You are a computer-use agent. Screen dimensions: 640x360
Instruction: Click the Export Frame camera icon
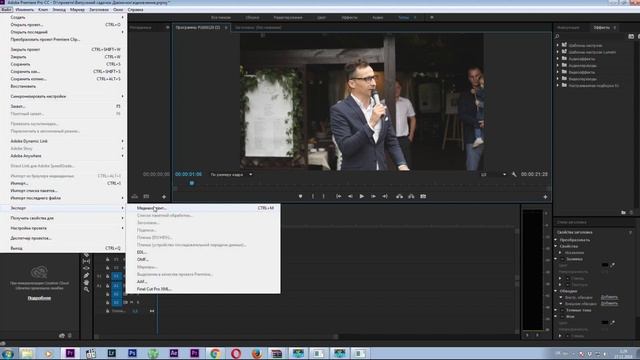423,196
